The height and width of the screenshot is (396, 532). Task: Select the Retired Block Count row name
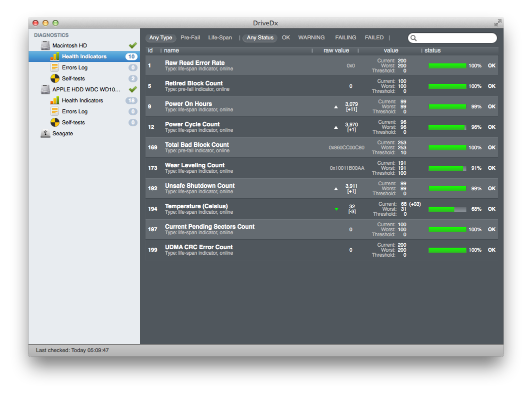193,83
